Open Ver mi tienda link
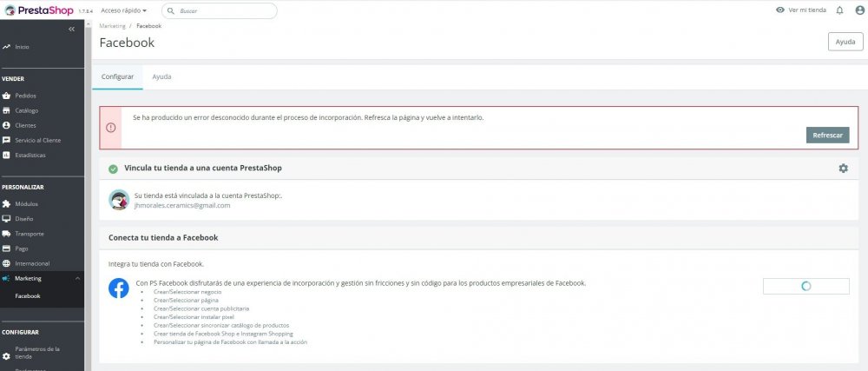This screenshot has width=868, height=371. click(800, 10)
